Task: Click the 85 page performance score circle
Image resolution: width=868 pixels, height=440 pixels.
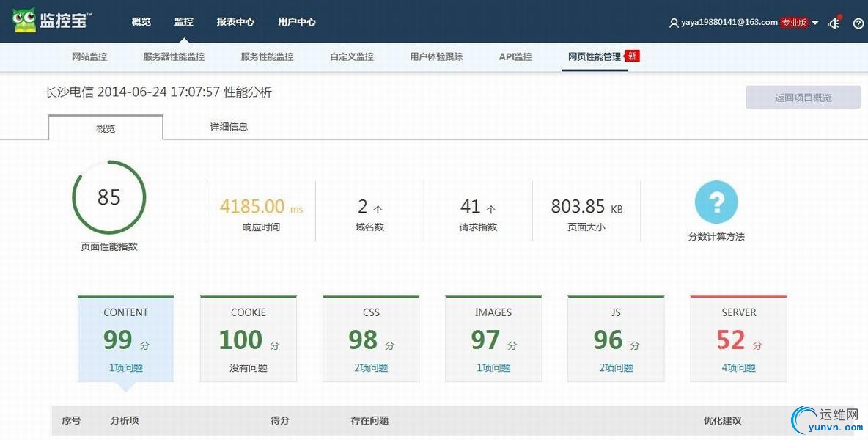Action: point(109,197)
